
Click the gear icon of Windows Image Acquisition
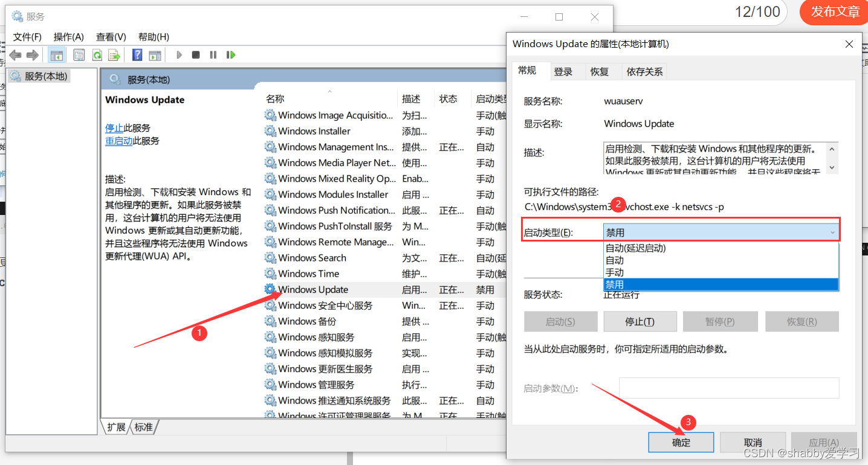270,115
